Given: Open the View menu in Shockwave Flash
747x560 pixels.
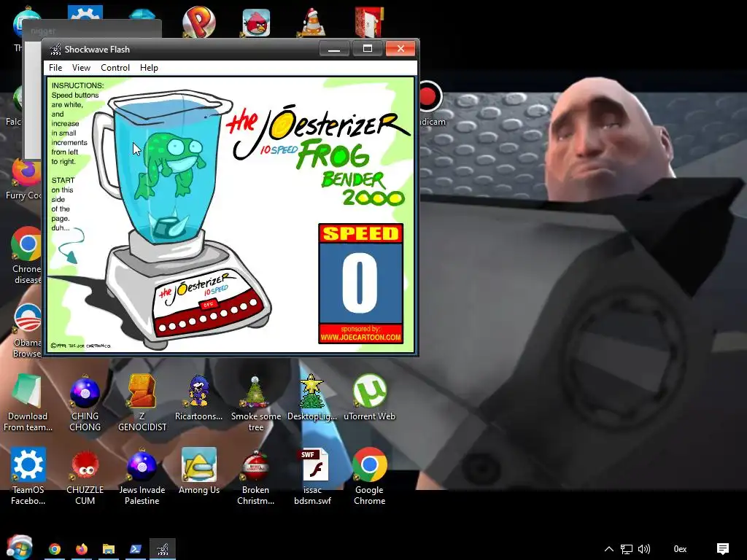Looking at the screenshot, I should pyautogui.click(x=81, y=68).
